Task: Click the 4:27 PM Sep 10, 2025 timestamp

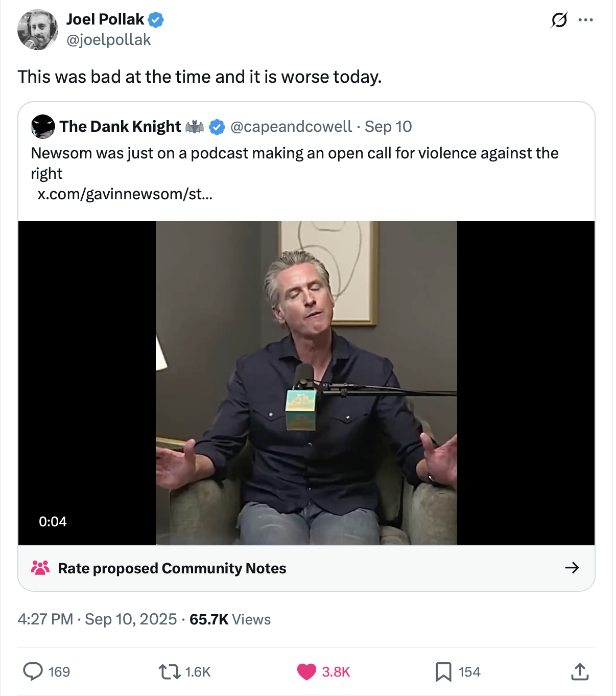Action: coord(97,619)
